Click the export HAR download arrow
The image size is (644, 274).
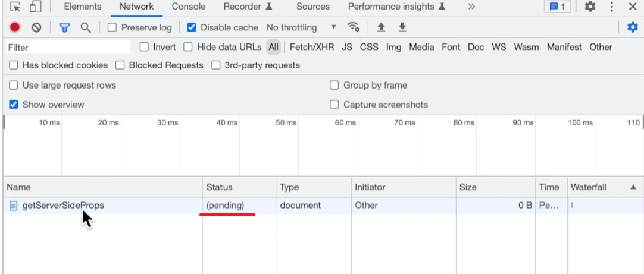[402, 27]
